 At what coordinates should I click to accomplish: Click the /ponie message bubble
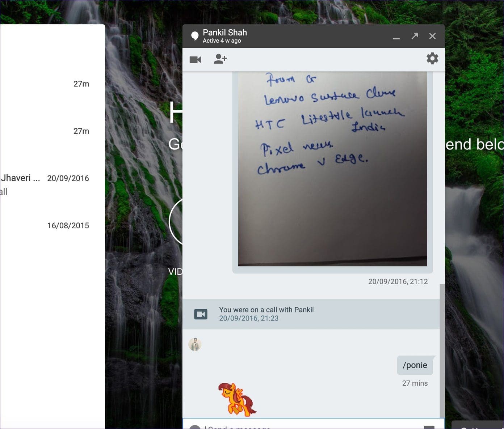(415, 365)
